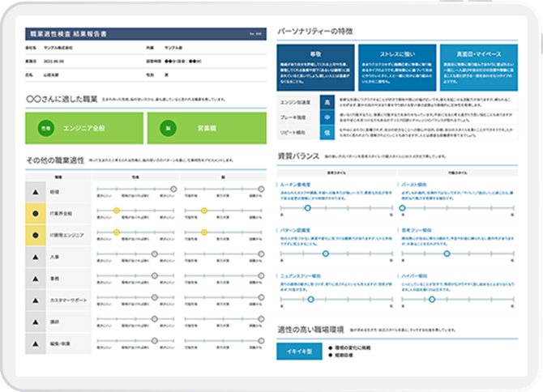Click the green 脳 badge on 営業職 card
Image resolution: width=543 pixels, height=392 pixels.
[x=168, y=128]
